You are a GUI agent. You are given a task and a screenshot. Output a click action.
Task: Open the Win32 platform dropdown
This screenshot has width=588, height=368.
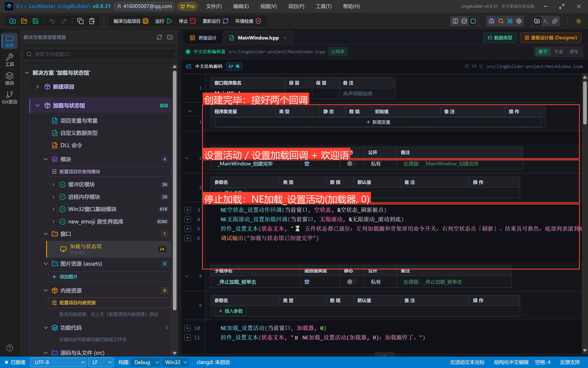pyautogui.click(x=176, y=362)
